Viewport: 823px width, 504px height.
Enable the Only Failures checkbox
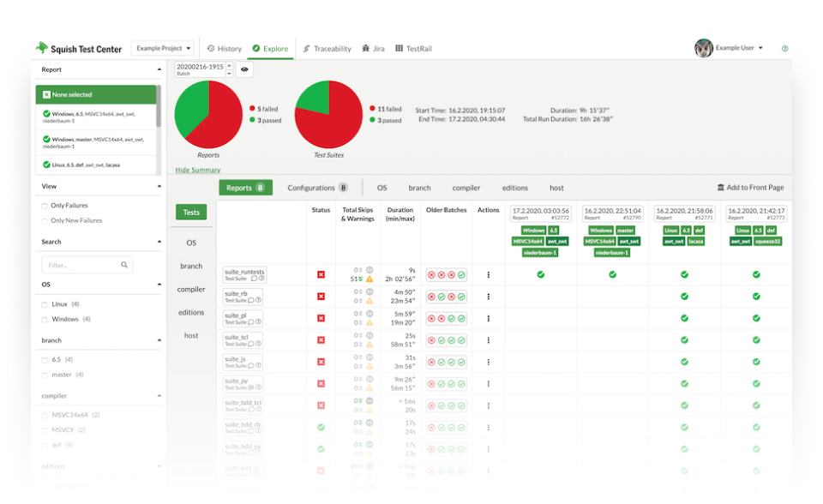coord(45,206)
